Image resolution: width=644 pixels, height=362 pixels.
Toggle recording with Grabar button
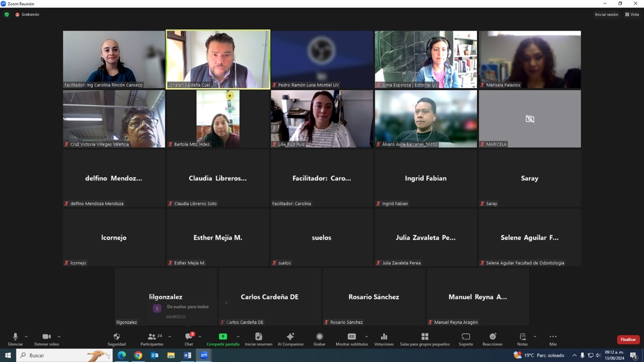point(319,337)
